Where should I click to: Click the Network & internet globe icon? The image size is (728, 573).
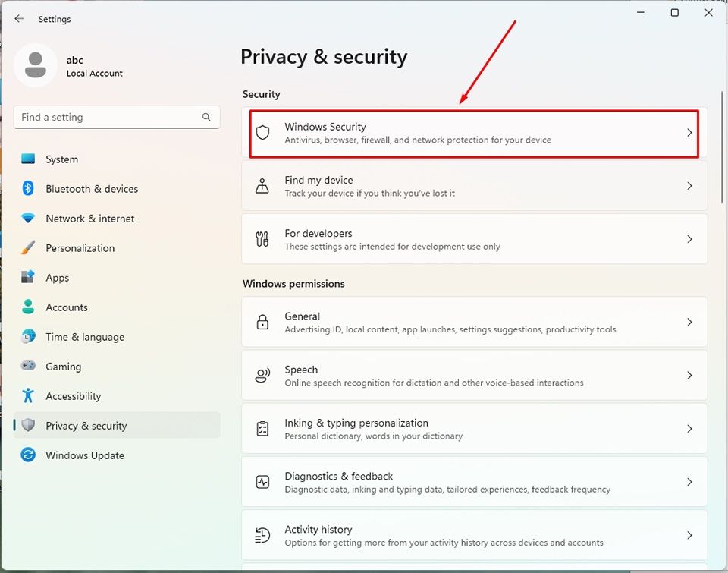(x=27, y=219)
